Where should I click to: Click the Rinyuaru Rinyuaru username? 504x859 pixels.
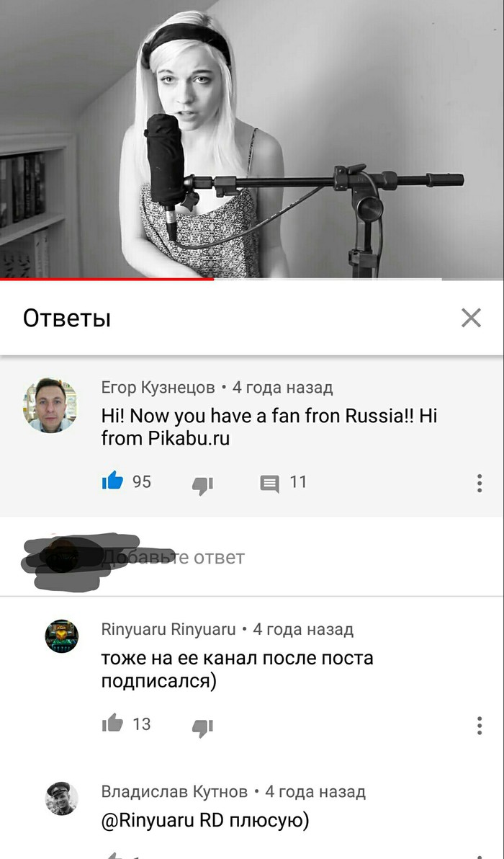[x=168, y=629]
